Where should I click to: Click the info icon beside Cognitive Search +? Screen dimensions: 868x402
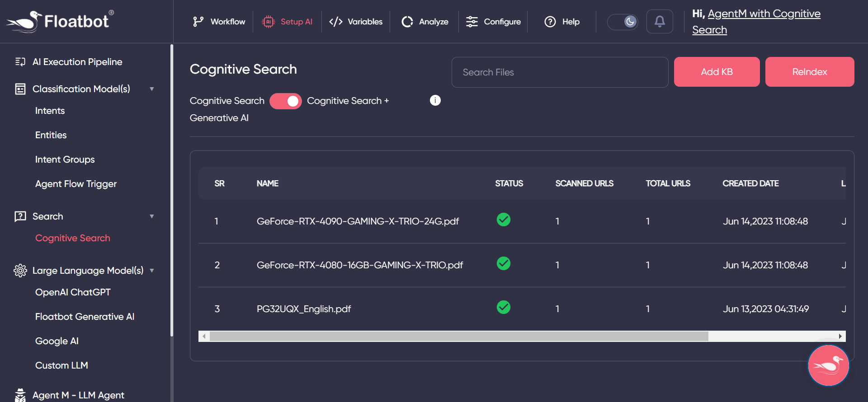coord(435,100)
